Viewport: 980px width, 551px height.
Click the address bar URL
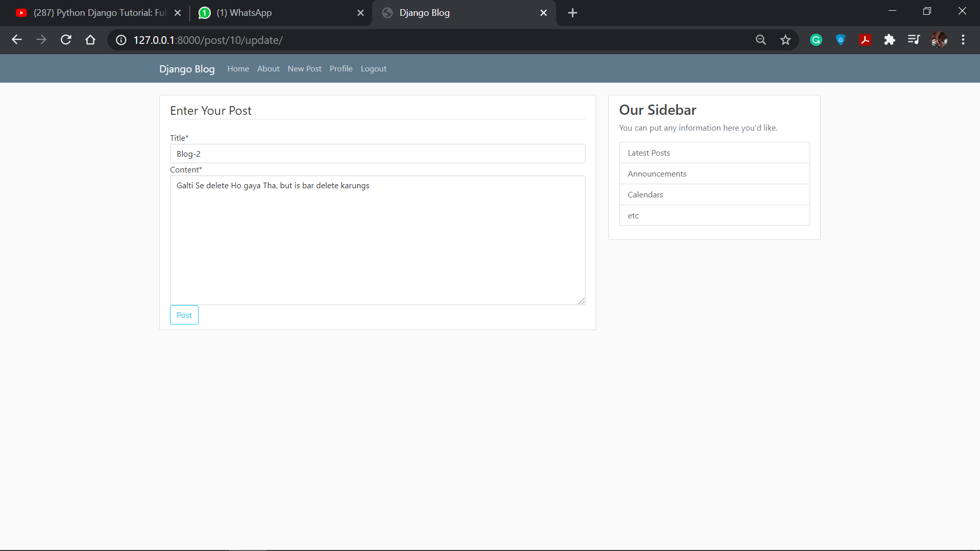(208, 40)
